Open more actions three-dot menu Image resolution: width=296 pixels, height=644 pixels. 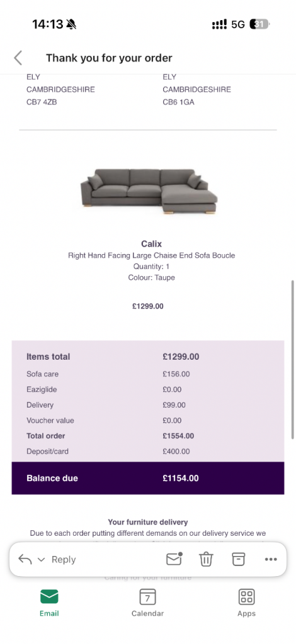271,559
